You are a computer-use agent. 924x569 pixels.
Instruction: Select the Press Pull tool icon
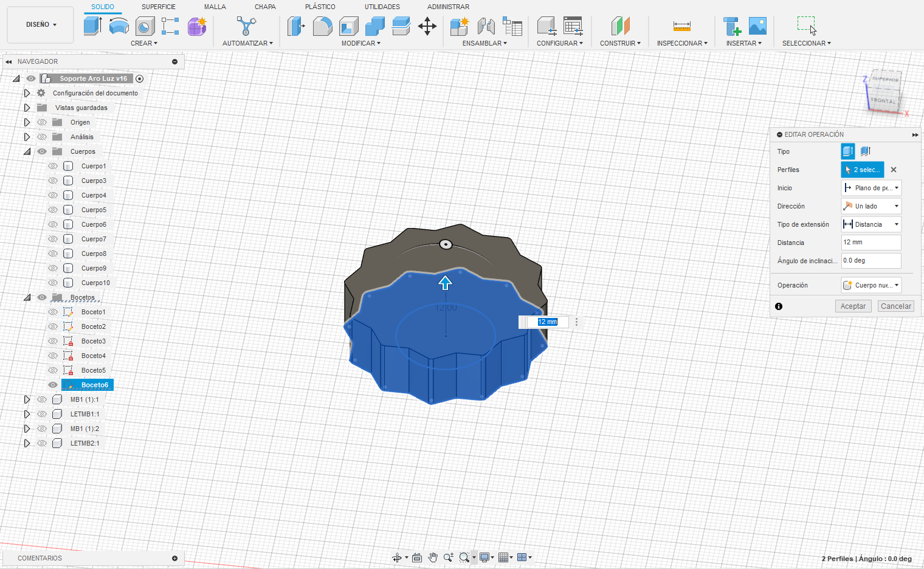pyautogui.click(x=296, y=26)
